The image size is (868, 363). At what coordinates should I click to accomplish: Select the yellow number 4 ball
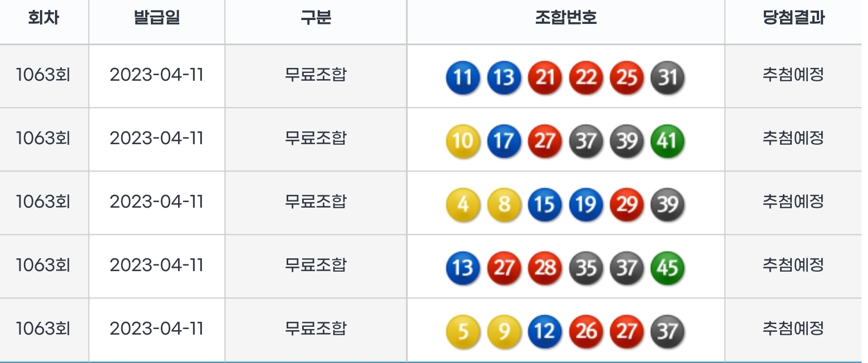(x=462, y=204)
